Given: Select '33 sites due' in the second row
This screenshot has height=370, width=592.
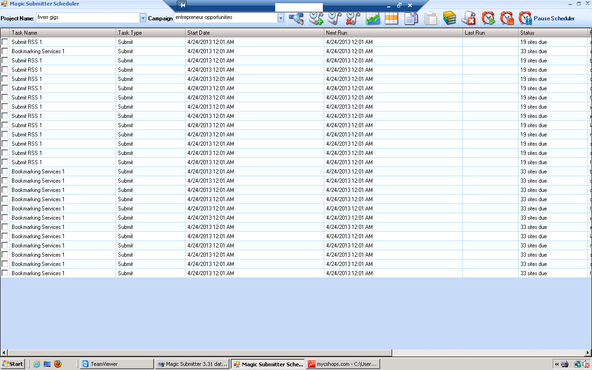Looking at the screenshot, I should coord(533,51).
